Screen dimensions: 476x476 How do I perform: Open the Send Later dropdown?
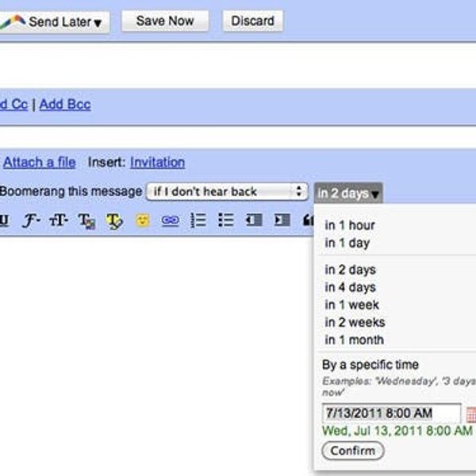click(x=56, y=22)
